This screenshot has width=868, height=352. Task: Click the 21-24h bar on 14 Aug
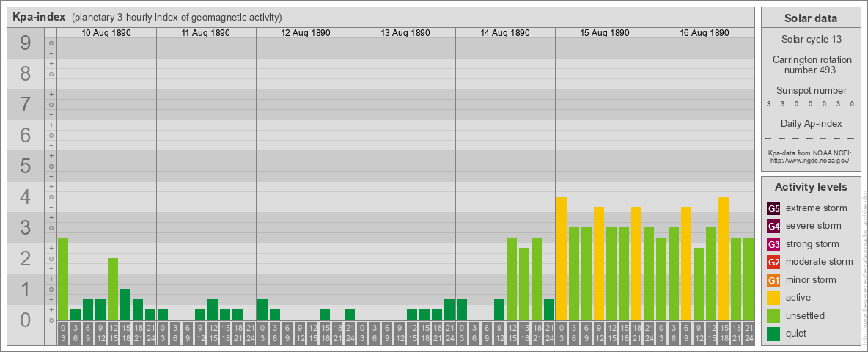(x=549, y=309)
